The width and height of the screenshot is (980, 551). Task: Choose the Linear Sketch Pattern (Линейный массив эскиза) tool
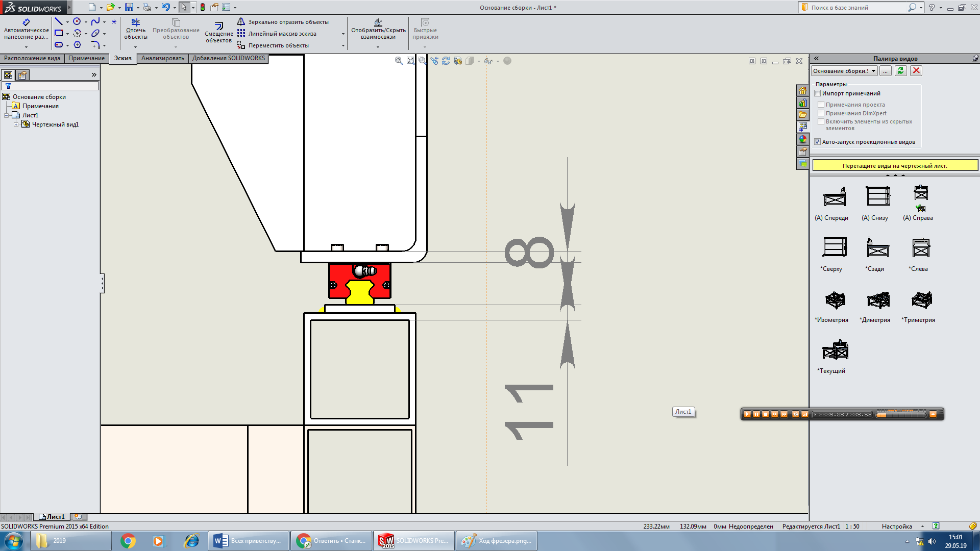[241, 34]
